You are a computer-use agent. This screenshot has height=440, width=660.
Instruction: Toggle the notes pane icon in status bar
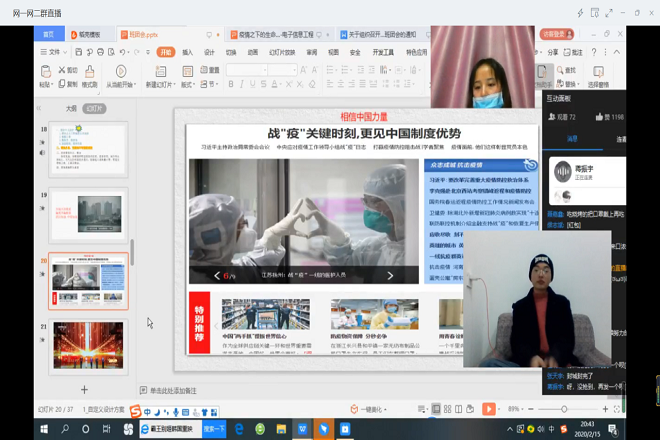(421, 409)
